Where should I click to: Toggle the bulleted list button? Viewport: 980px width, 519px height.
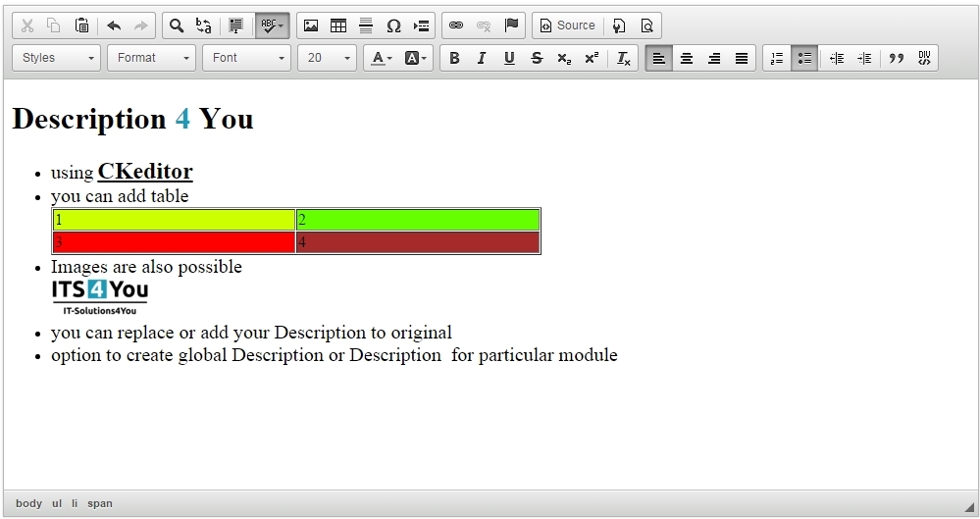pos(804,58)
